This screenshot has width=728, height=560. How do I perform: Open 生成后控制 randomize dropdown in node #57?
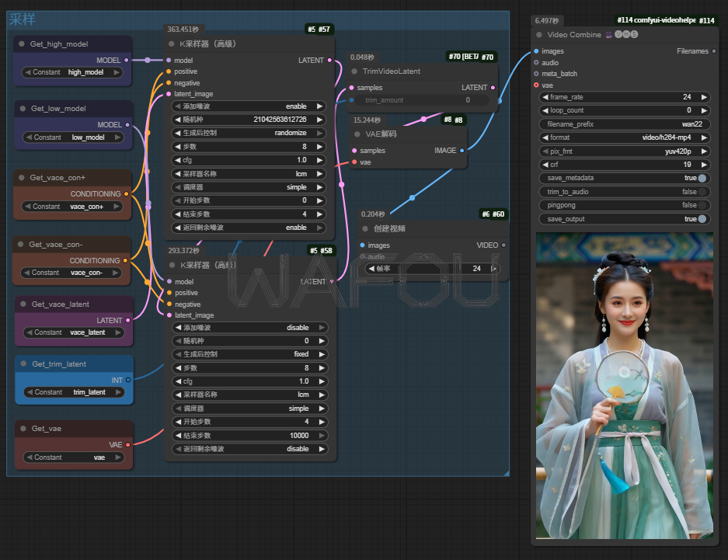coord(249,133)
